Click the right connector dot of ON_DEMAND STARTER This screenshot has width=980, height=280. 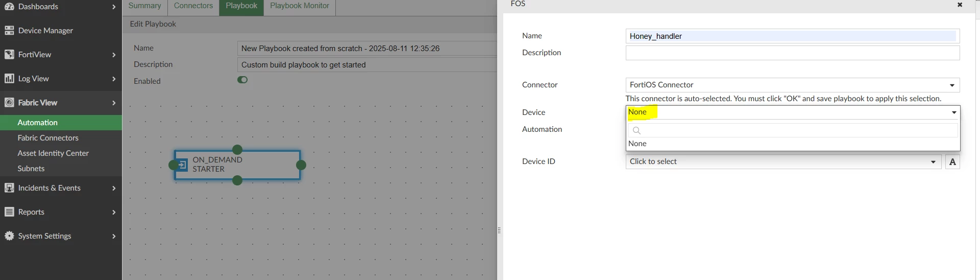coord(301,165)
